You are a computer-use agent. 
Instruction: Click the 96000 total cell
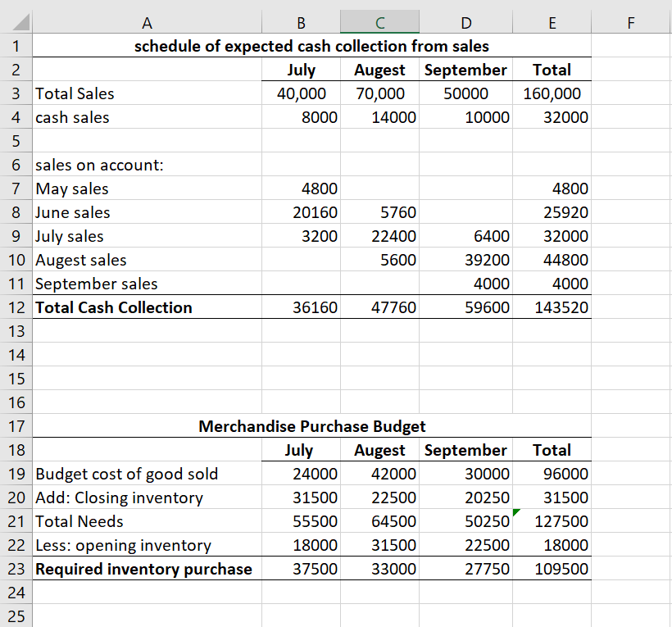pyautogui.click(x=552, y=474)
